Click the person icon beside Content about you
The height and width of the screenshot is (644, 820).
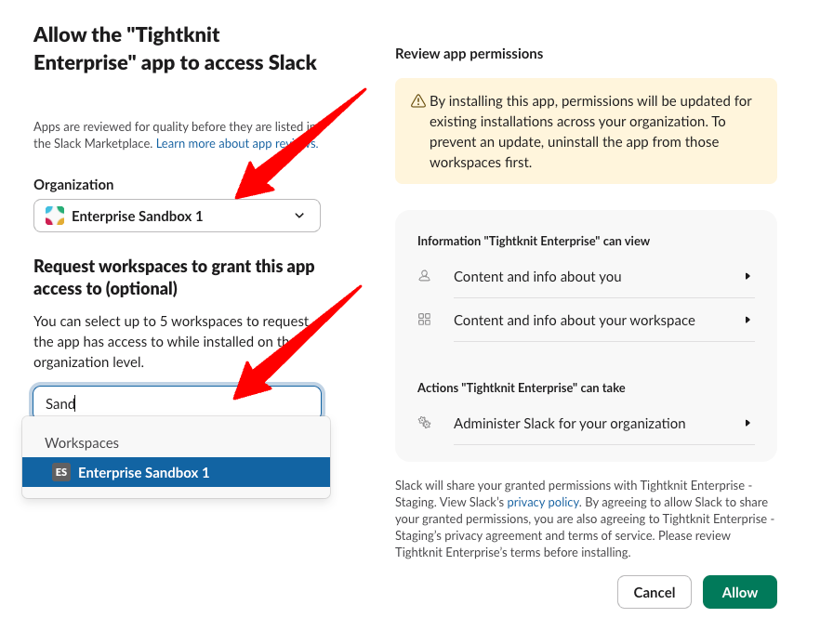[x=425, y=275]
